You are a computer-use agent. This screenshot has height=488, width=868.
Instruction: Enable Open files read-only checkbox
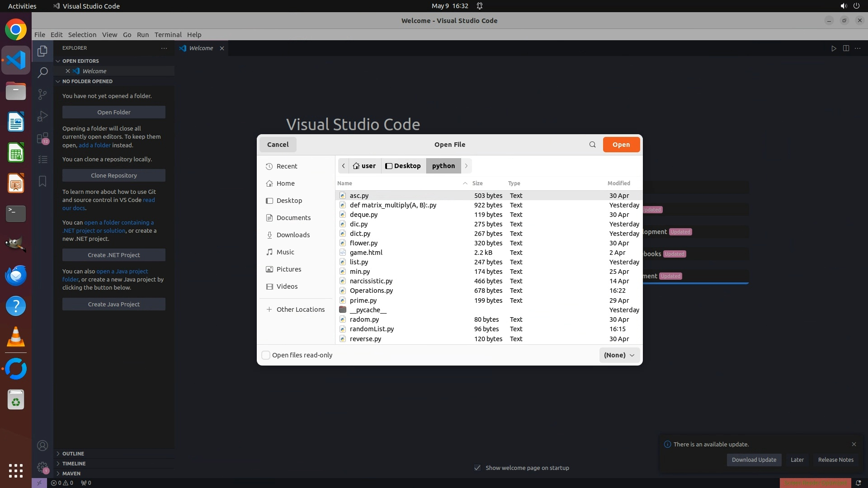coord(266,355)
